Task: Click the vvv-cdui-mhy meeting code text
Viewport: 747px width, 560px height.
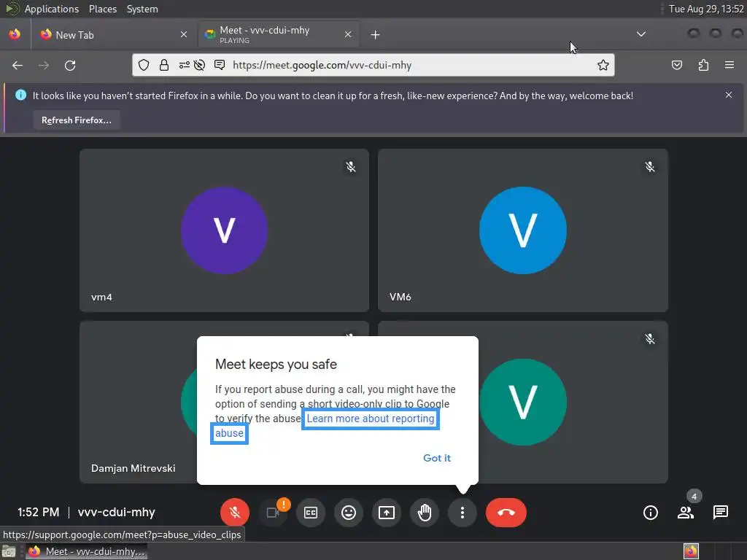Action: coord(116,513)
